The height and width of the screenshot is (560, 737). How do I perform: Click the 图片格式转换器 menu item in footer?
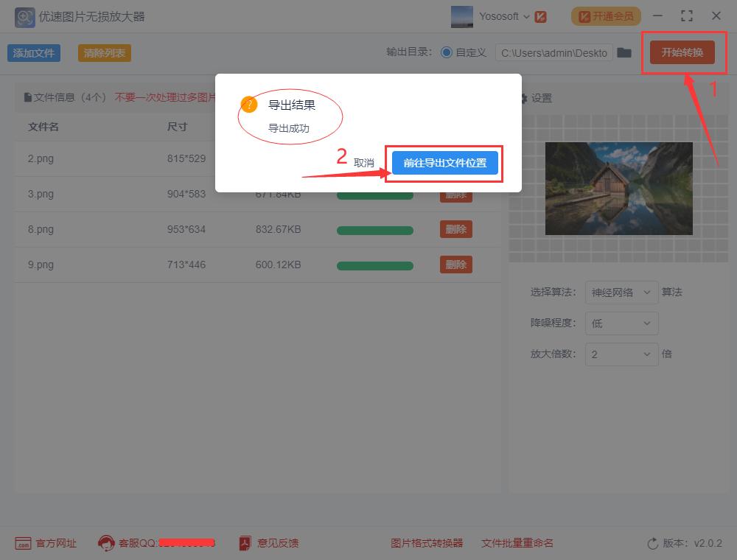tap(427, 543)
